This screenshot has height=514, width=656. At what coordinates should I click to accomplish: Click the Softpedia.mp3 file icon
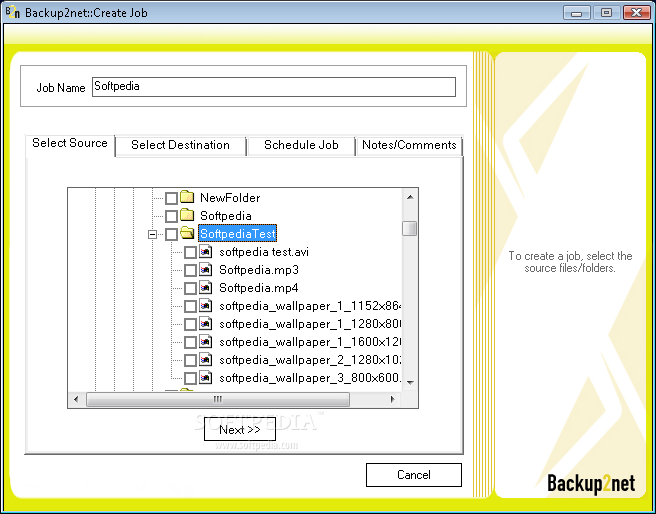click(205, 269)
